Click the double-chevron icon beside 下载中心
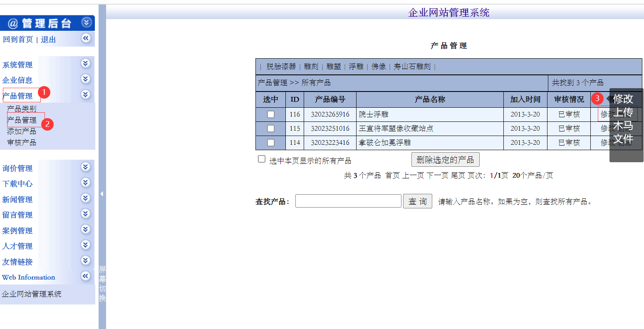Screen dimensions: 644x329 (x=85, y=183)
